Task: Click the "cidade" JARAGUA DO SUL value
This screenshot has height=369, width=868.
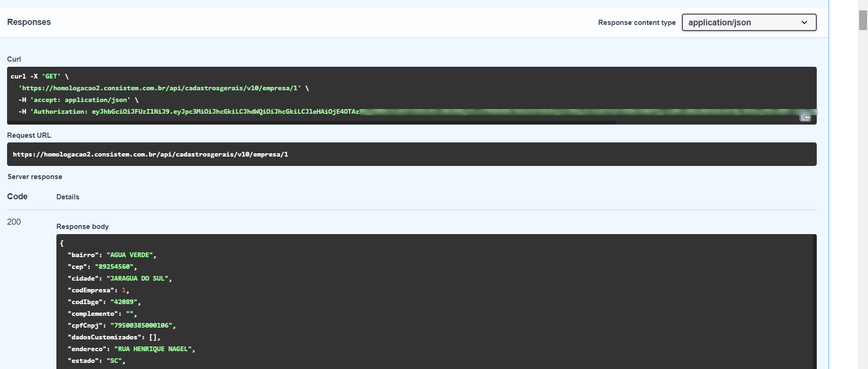Action: (x=137, y=278)
